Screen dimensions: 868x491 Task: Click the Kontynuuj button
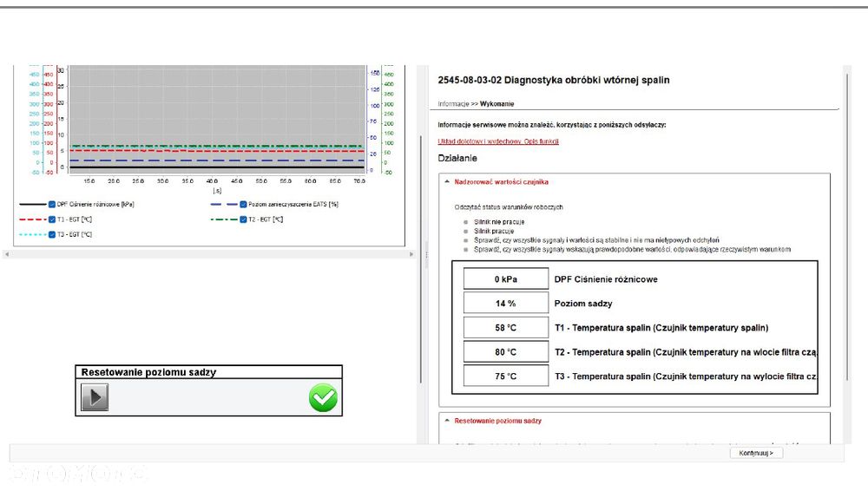(x=756, y=453)
